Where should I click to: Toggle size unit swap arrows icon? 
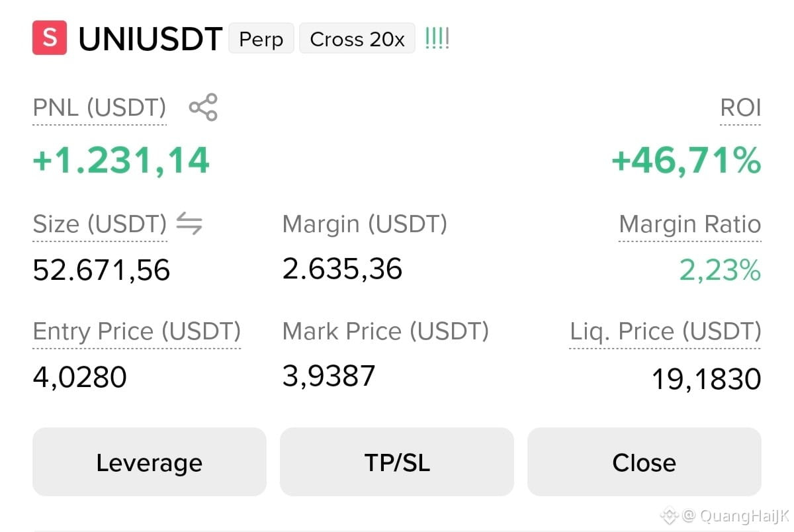[189, 225]
